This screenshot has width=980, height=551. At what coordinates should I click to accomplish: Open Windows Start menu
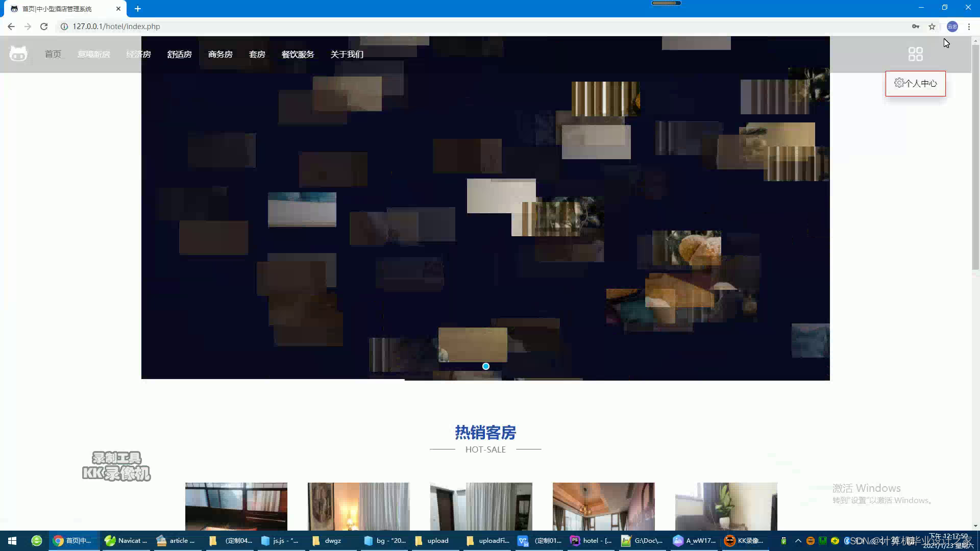click(x=12, y=541)
